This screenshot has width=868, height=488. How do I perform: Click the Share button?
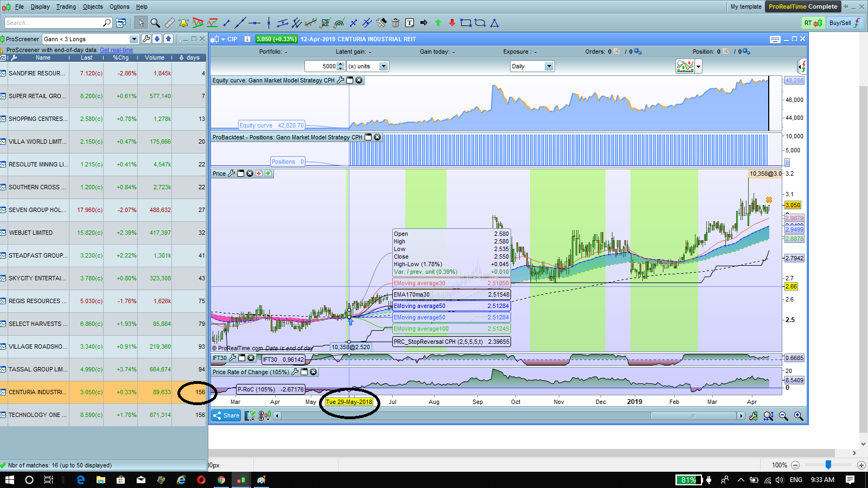point(226,416)
